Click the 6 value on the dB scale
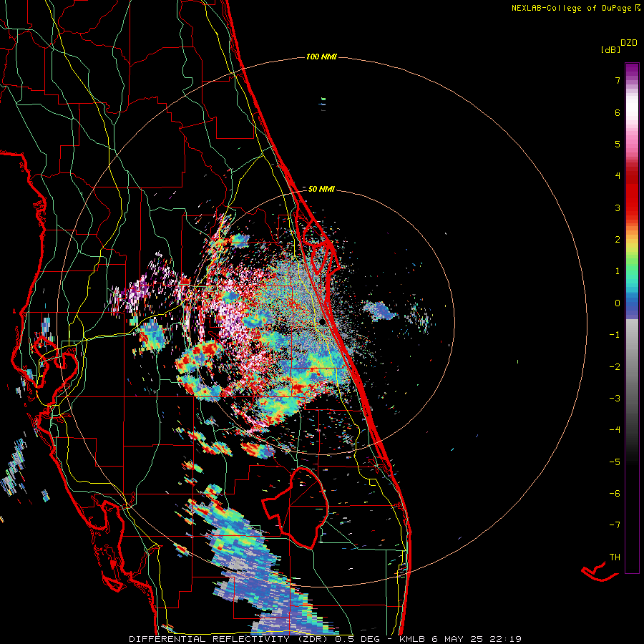This screenshot has height=644, width=644. tap(618, 112)
